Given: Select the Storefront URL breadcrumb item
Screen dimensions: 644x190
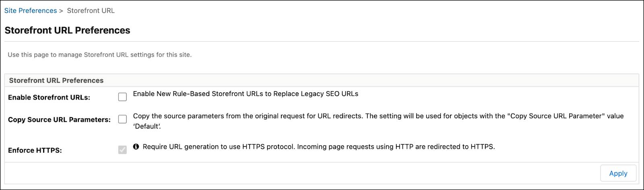Looking at the screenshot, I should [x=91, y=10].
